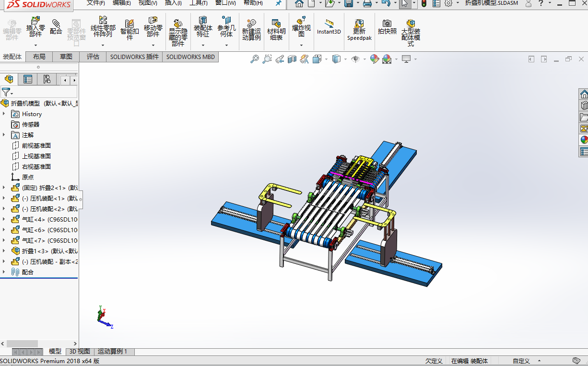
Task: Select the 移动零部件 move component tool
Action: (153, 27)
